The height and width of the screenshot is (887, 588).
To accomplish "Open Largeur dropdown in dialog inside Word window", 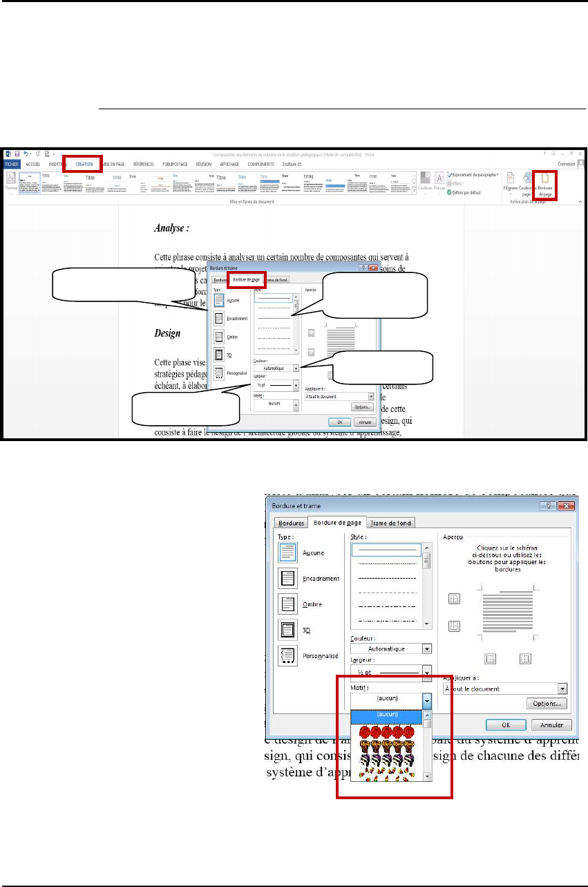I will 296,385.
